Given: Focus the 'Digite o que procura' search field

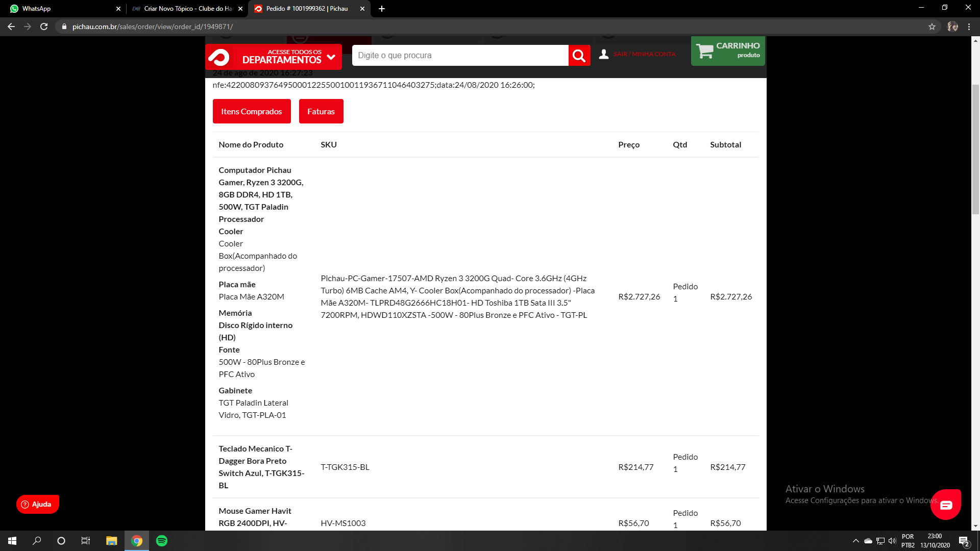Looking at the screenshot, I should (x=460, y=56).
